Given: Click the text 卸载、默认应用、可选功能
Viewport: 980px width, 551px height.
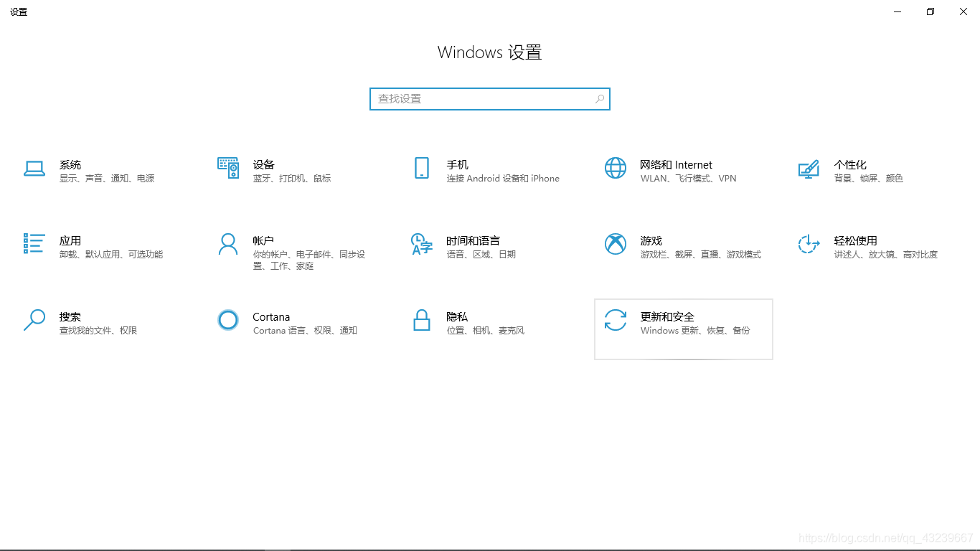Looking at the screenshot, I should click(111, 255).
